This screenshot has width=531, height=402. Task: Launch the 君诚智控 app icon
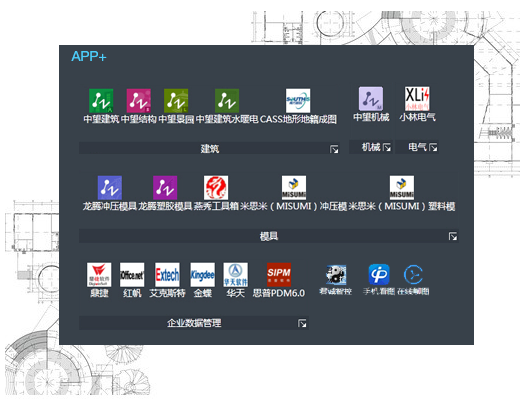coord(336,275)
